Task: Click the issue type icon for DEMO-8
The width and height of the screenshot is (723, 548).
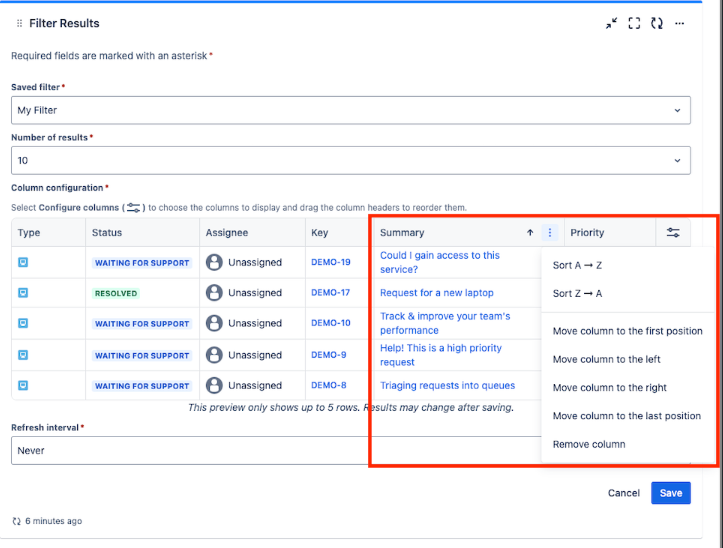Action: coord(23,385)
